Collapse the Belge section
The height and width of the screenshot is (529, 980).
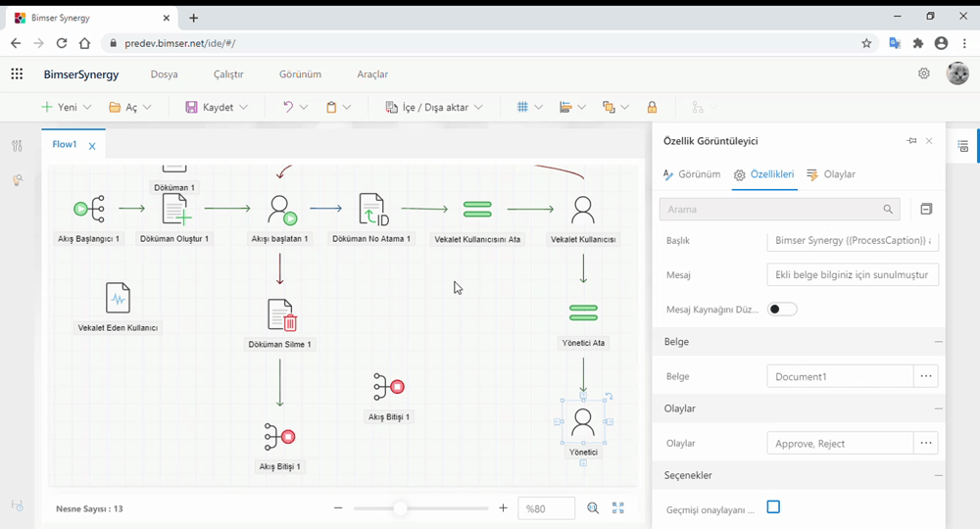(938, 342)
